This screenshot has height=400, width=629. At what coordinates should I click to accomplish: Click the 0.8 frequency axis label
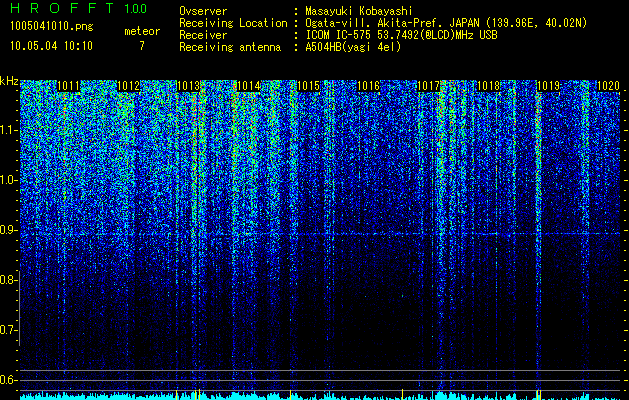click(x=8, y=280)
